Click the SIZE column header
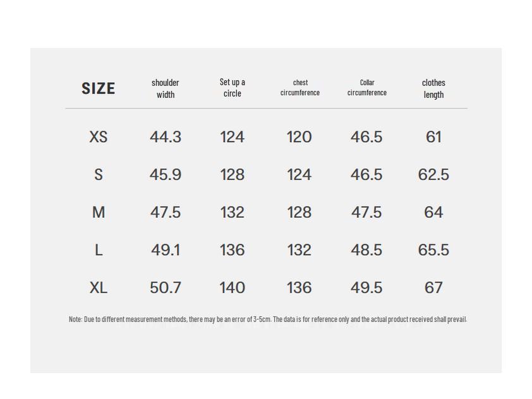532x399 pixels. [98, 88]
